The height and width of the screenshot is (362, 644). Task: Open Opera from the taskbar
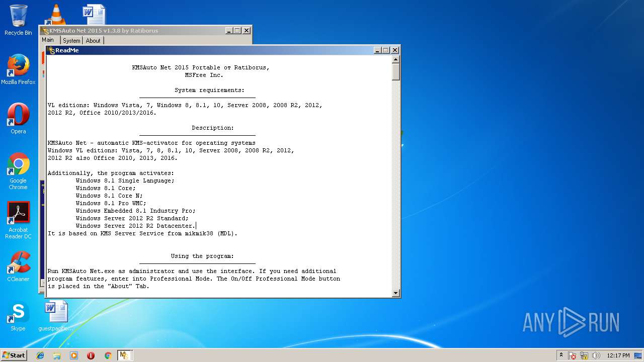click(x=91, y=355)
